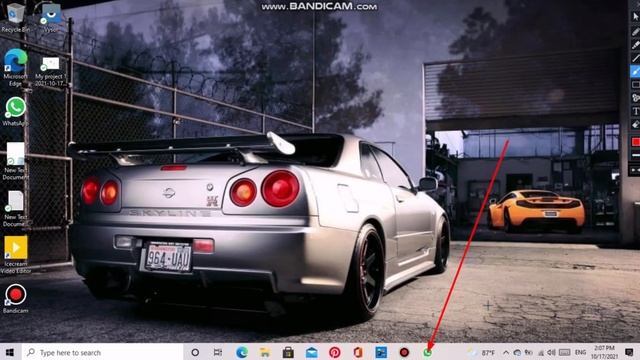Open Mail app on taskbar

click(x=311, y=352)
